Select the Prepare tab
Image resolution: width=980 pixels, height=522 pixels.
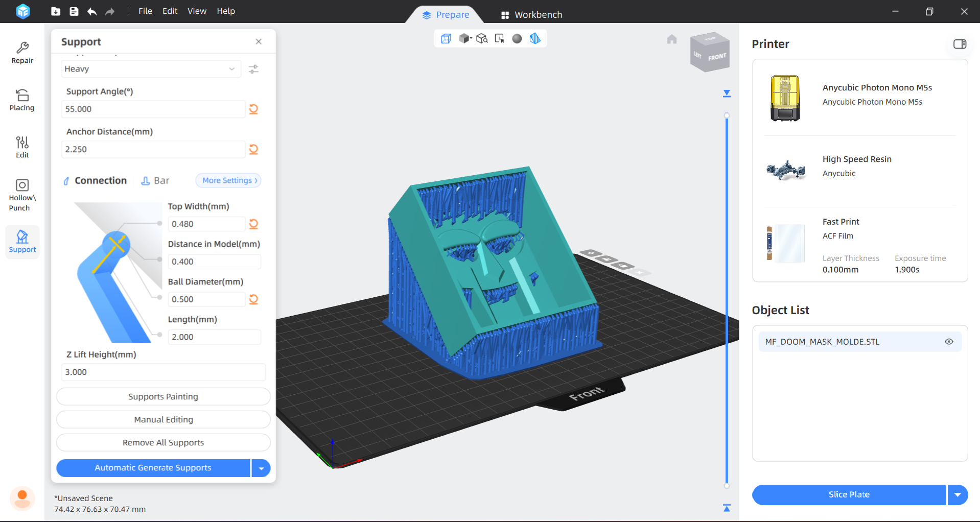point(446,15)
